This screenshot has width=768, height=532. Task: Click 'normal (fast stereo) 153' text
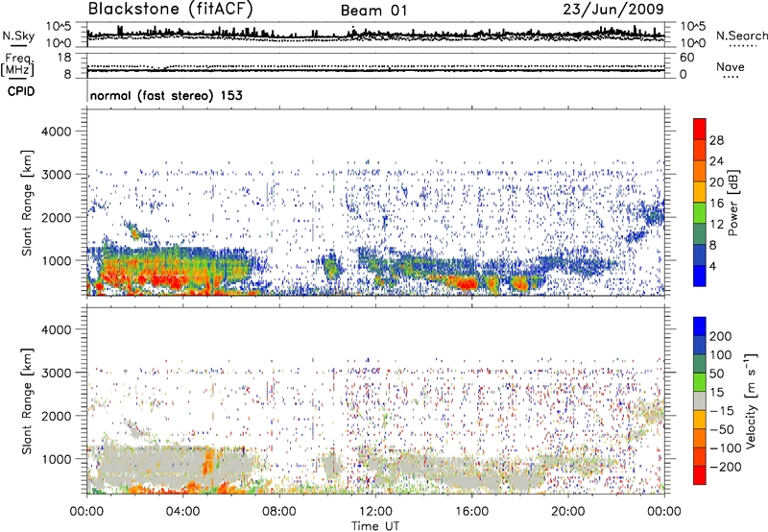pos(166,96)
